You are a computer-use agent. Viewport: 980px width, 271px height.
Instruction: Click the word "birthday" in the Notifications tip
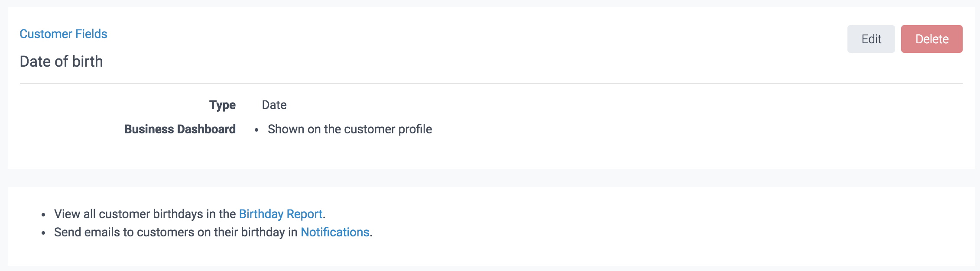pyautogui.click(x=263, y=232)
